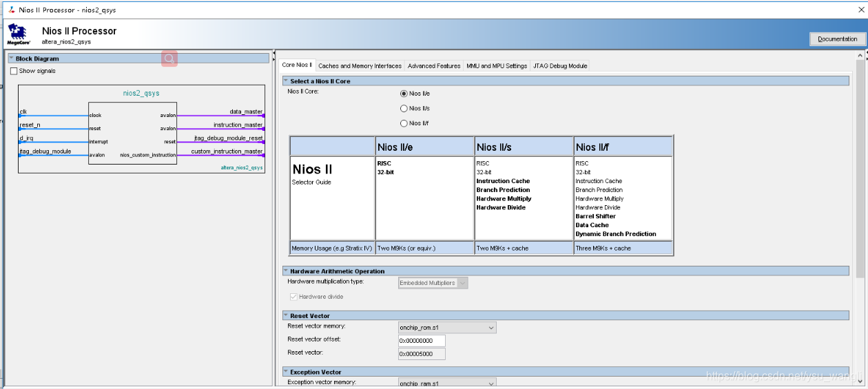Click the custom_instruction_master signal label

[x=227, y=151]
